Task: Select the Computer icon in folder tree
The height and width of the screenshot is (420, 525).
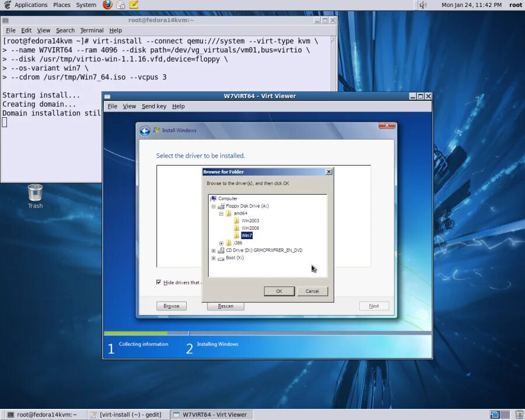Action: (213, 198)
